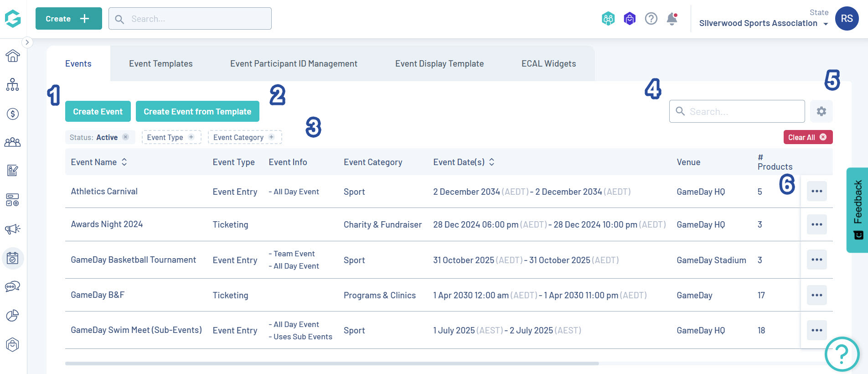The height and width of the screenshot is (374, 868).
Task: Click the Venue column header
Action: click(x=688, y=162)
